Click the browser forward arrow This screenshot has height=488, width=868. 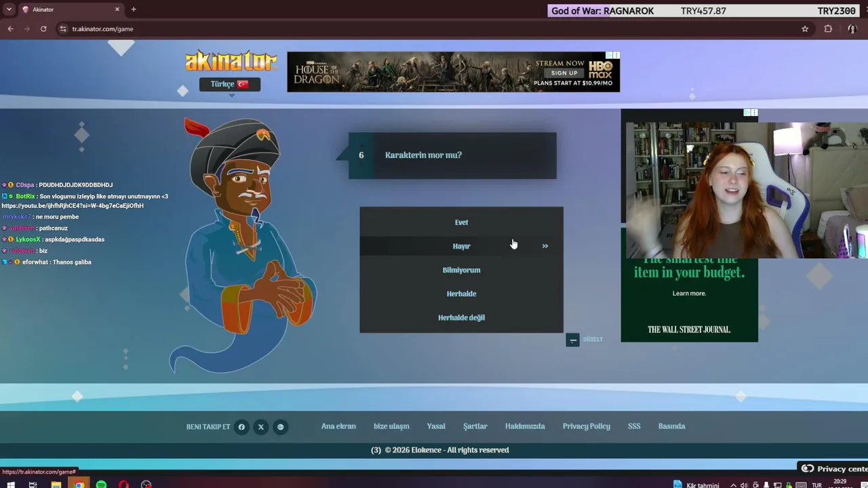[27, 29]
